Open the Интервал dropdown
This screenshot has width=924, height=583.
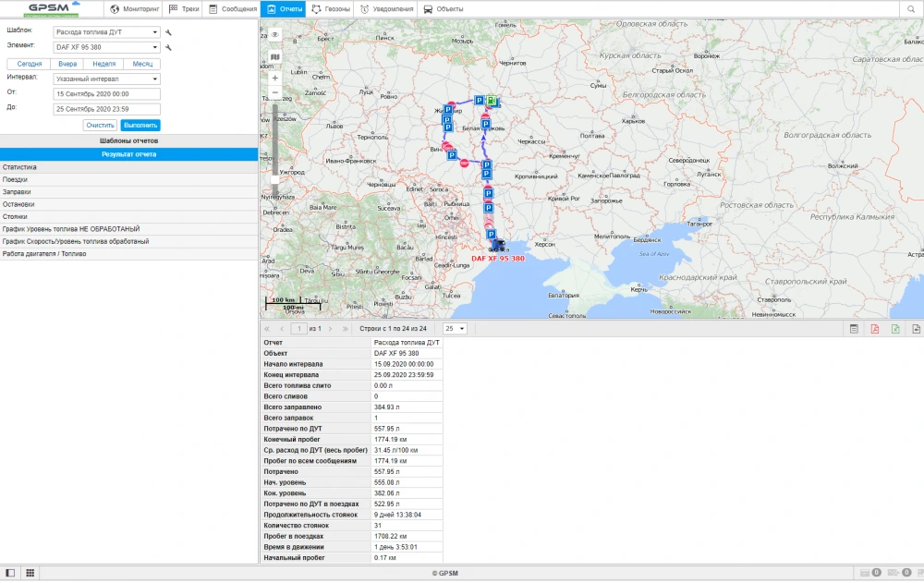[x=106, y=79]
